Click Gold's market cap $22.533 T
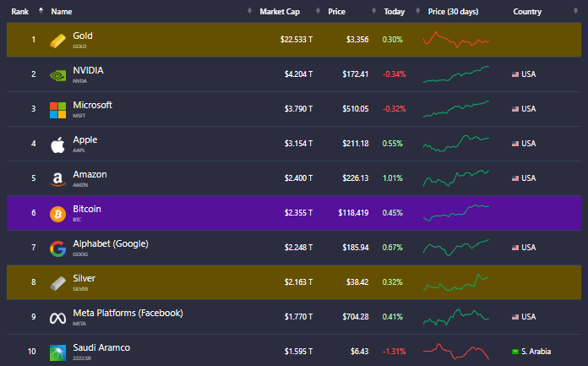The height and width of the screenshot is (366, 588). [x=297, y=40]
